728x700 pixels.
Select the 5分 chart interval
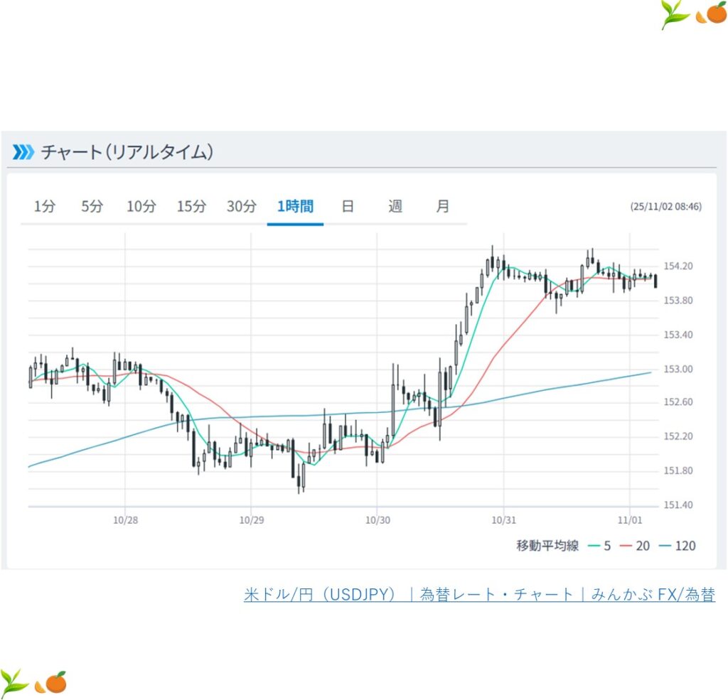[x=92, y=207]
